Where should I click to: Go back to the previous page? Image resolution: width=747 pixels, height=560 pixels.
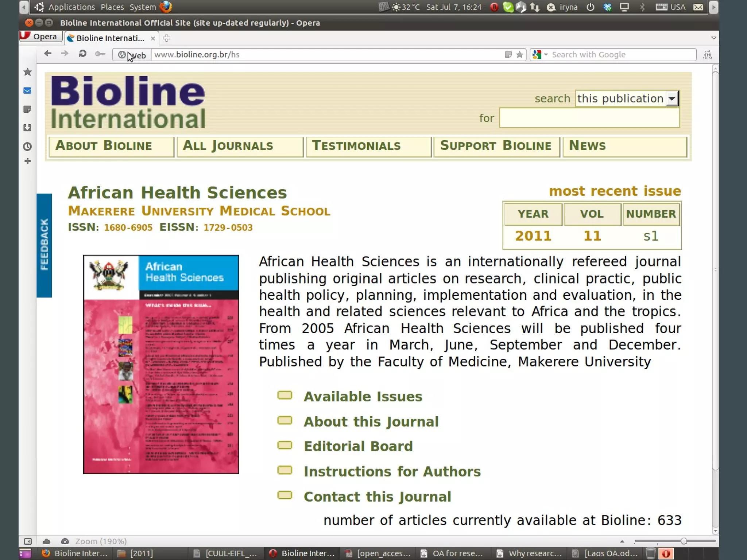click(x=48, y=54)
